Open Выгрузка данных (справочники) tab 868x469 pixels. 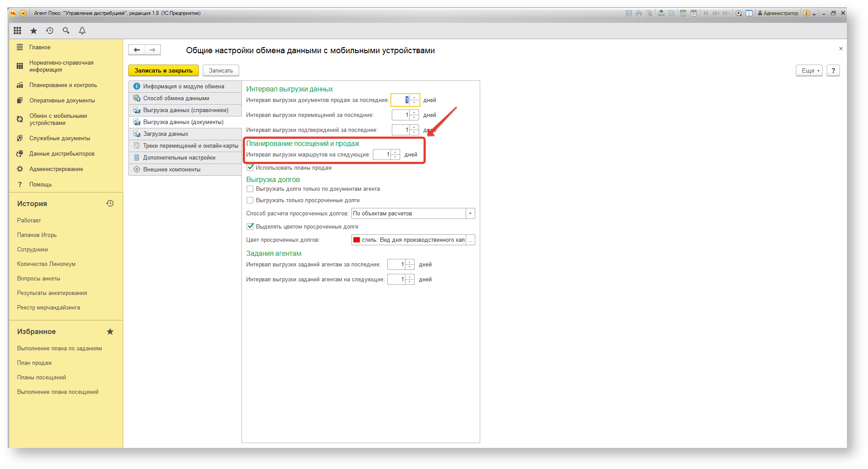[185, 110]
